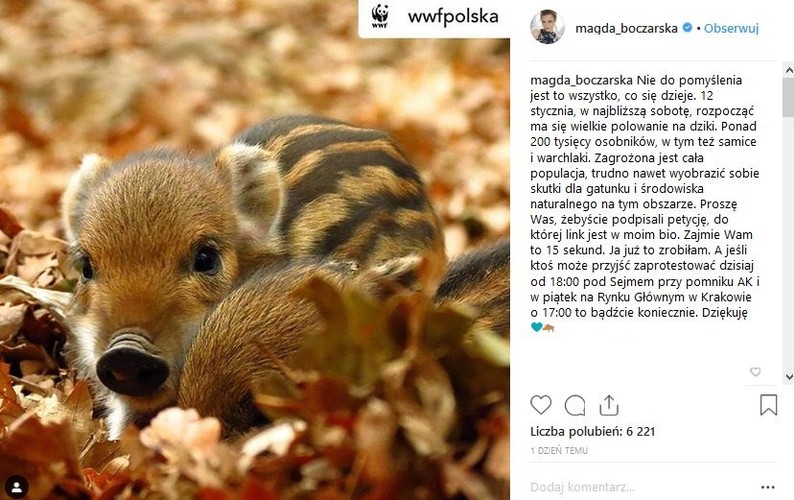Viewport: 794px width, 500px height.
Task: Click the blue verified badge
Action: coord(687,28)
